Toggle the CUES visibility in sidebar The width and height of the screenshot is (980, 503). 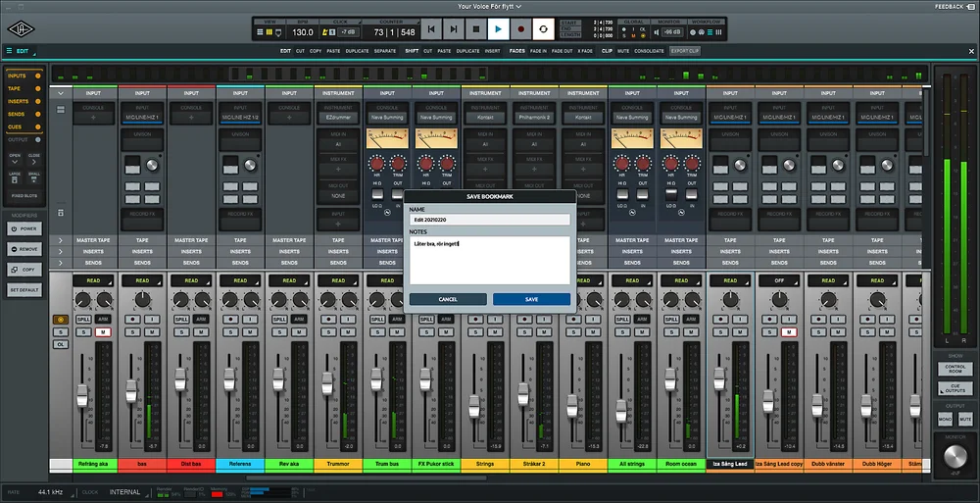click(x=37, y=127)
